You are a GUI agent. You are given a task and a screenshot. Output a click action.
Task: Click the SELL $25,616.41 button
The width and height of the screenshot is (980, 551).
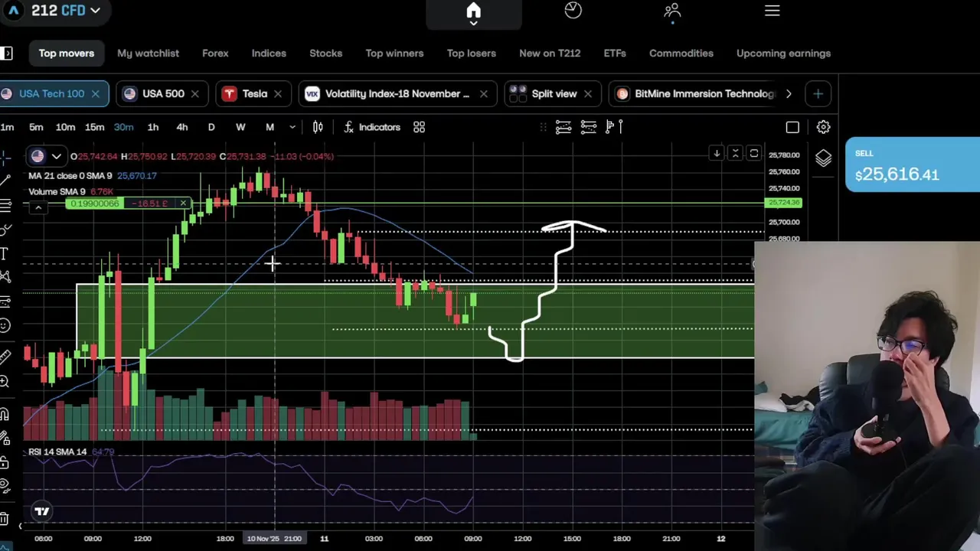(913, 165)
